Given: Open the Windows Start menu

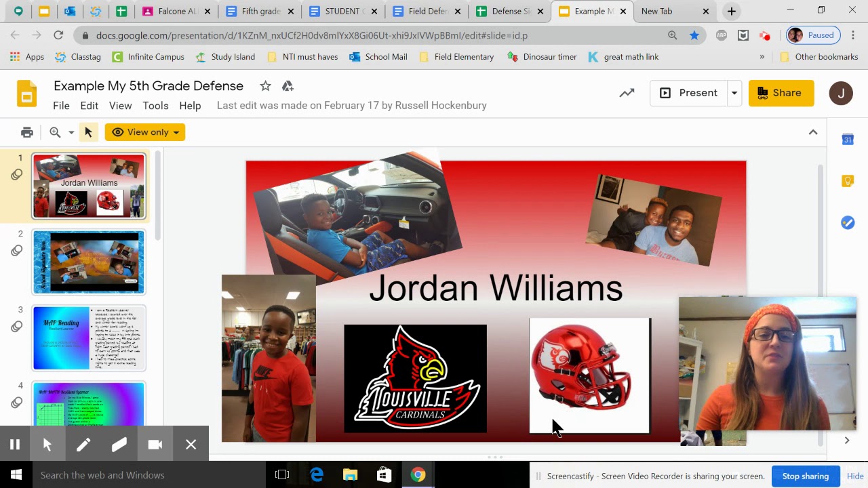Looking at the screenshot, I should click(x=16, y=475).
